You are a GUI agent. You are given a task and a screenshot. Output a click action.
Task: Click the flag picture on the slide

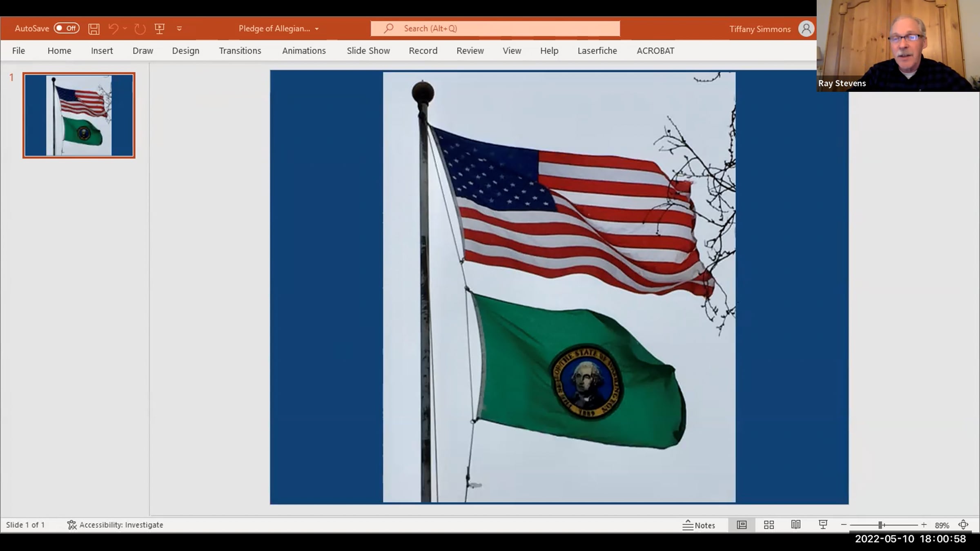tap(559, 287)
